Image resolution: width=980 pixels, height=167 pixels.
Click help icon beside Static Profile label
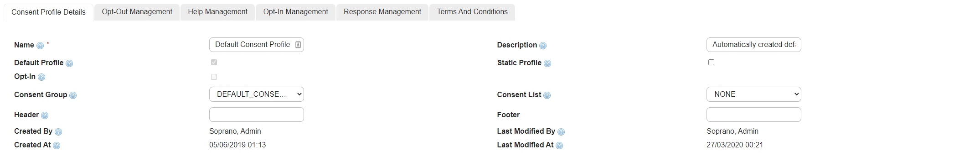click(x=547, y=63)
